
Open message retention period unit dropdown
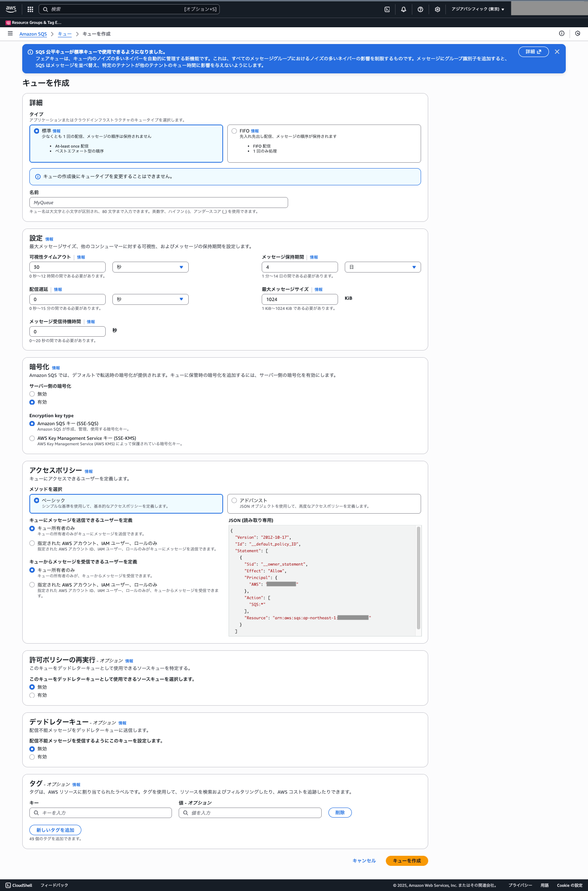coord(383,267)
